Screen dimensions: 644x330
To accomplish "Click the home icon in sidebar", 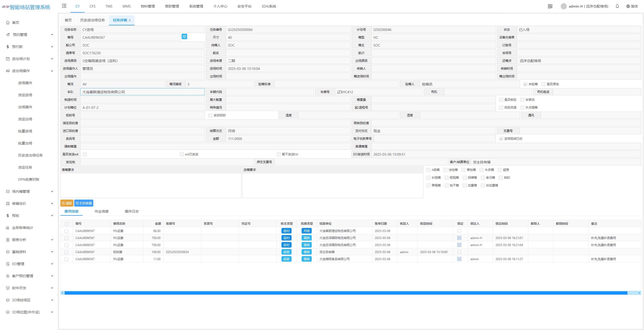I will click(x=8, y=23).
